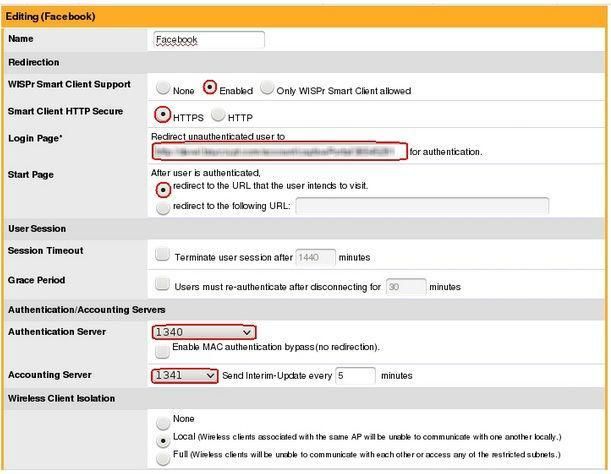The height and width of the screenshot is (474, 611).
Task: Select Local wireless client isolation
Action: coord(163,441)
